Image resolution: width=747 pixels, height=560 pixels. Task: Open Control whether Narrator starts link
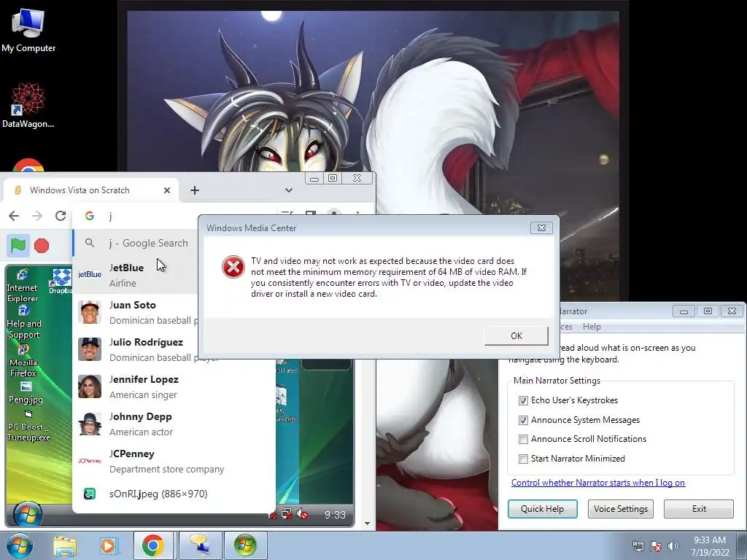click(x=598, y=483)
